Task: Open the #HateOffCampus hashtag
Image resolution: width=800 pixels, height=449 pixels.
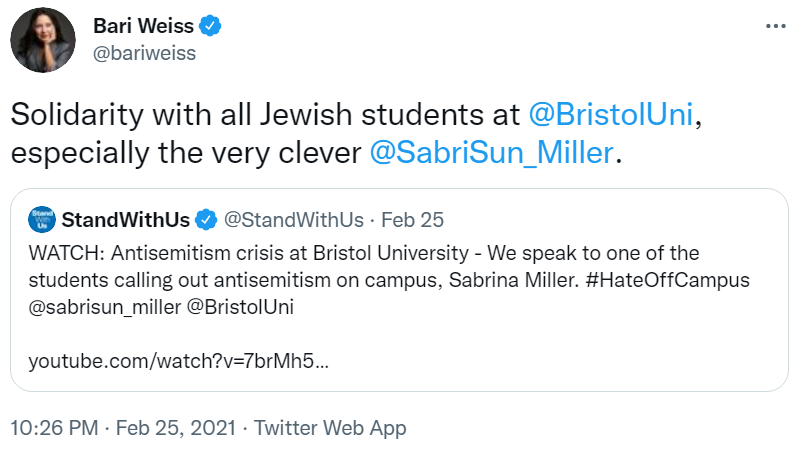Action: [668, 280]
